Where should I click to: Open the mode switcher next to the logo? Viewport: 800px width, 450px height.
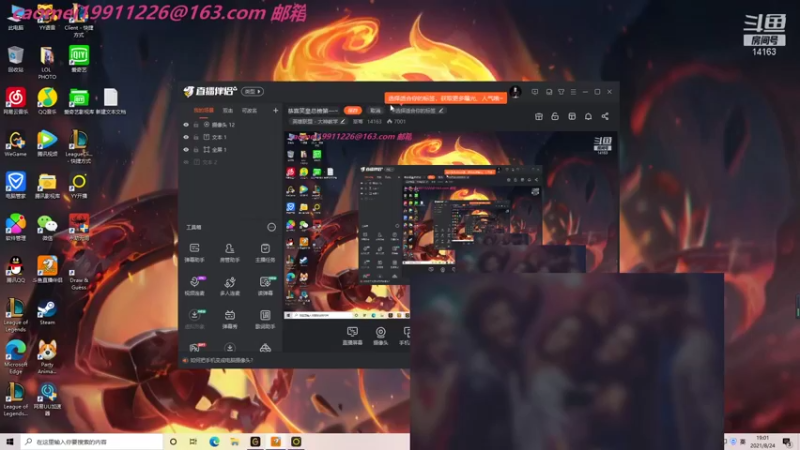pos(252,91)
